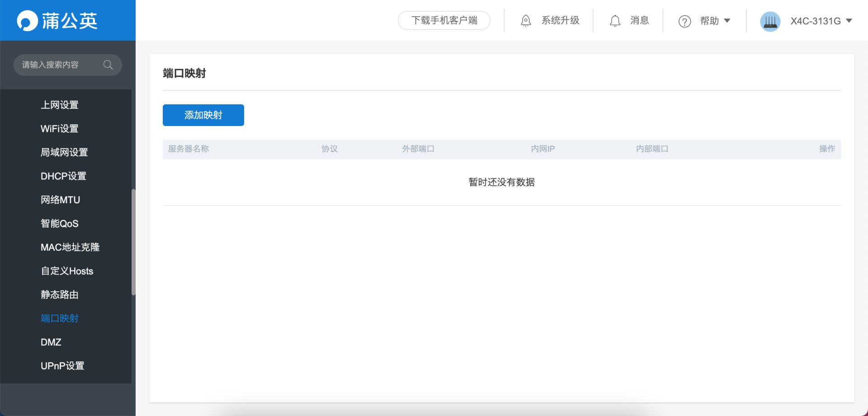Expand the 帮助 dropdown arrow
868x416 pixels.
click(x=727, y=21)
